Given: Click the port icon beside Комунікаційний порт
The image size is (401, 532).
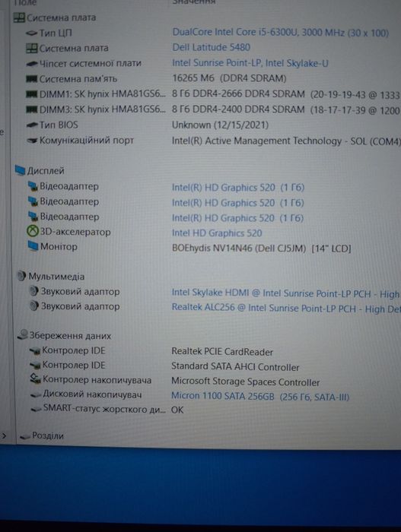Looking at the screenshot, I should pyautogui.click(x=32, y=141).
